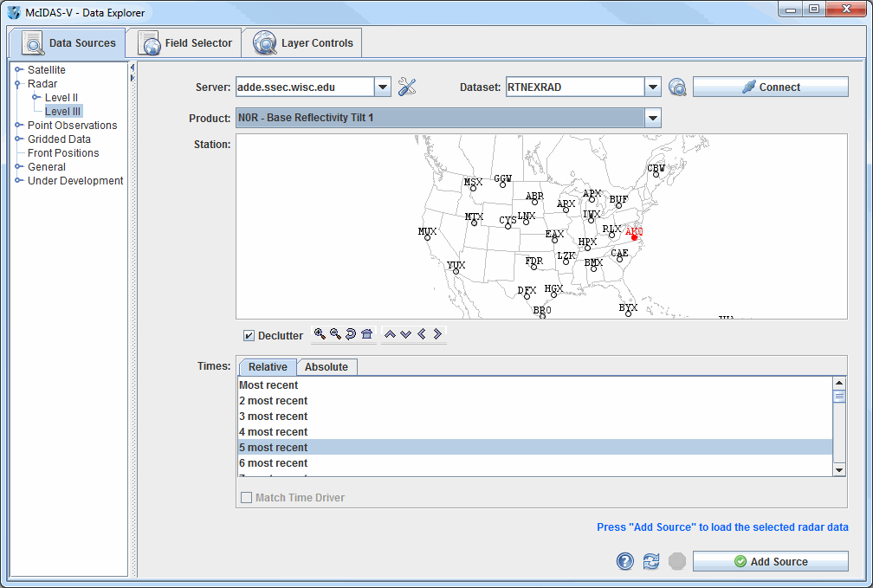Expand the Gridded Data tree node
This screenshot has width=873, height=588.
pos(18,139)
